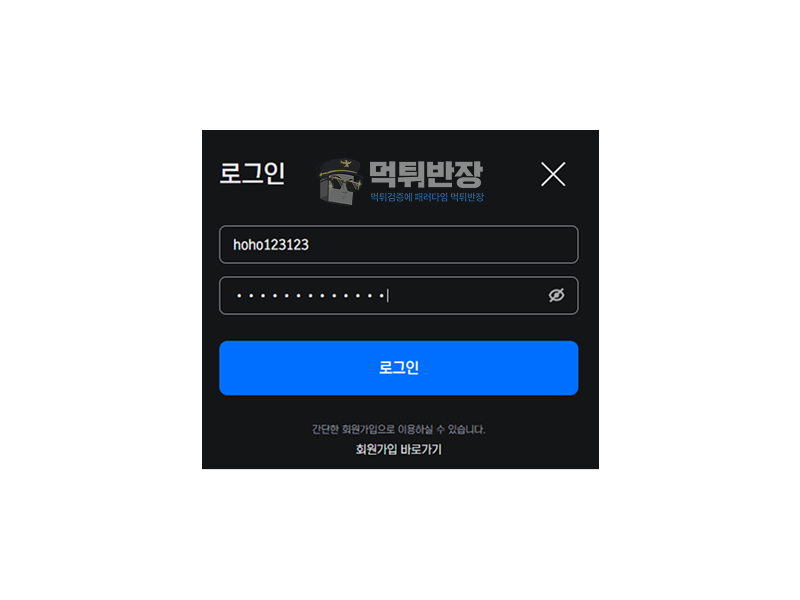Click on the password dots in the field
The image size is (800, 600).
(x=311, y=295)
